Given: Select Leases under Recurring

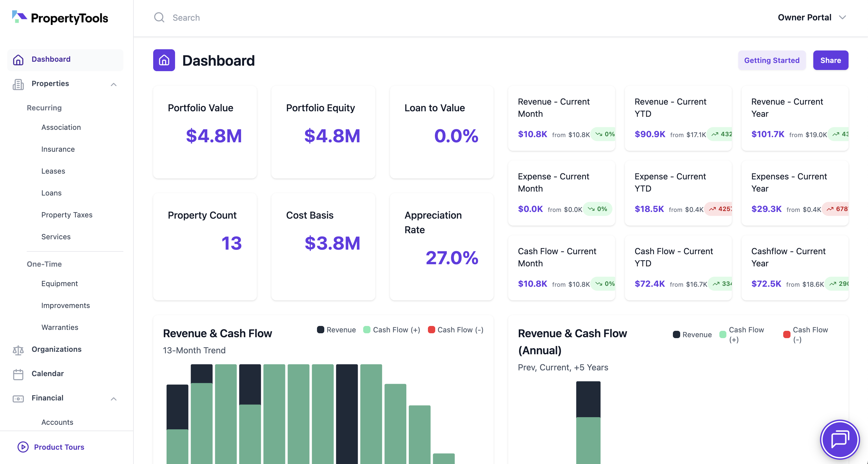Looking at the screenshot, I should tap(53, 171).
